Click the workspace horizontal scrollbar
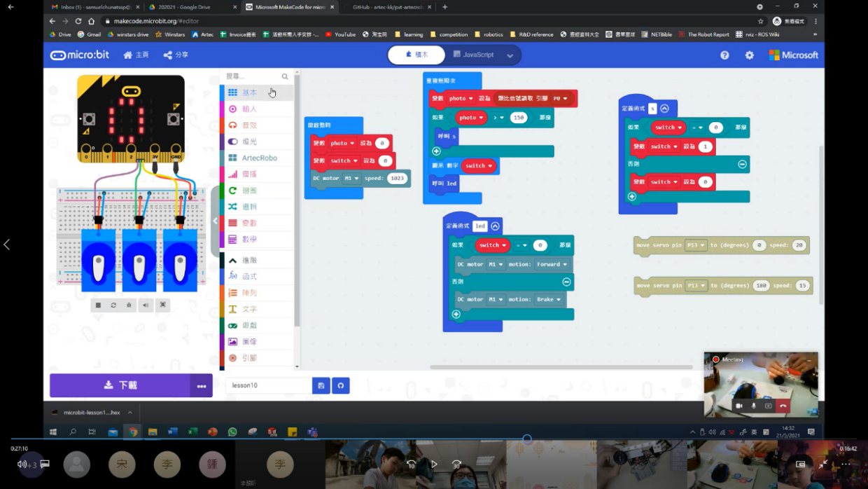Viewport: 868px width, 489px height. pyautogui.click(x=561, y=367)
